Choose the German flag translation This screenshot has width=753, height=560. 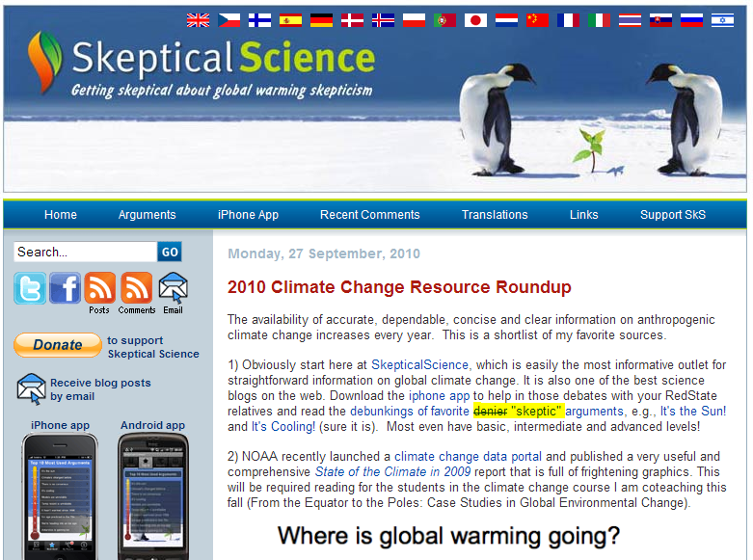click(321, 19)
